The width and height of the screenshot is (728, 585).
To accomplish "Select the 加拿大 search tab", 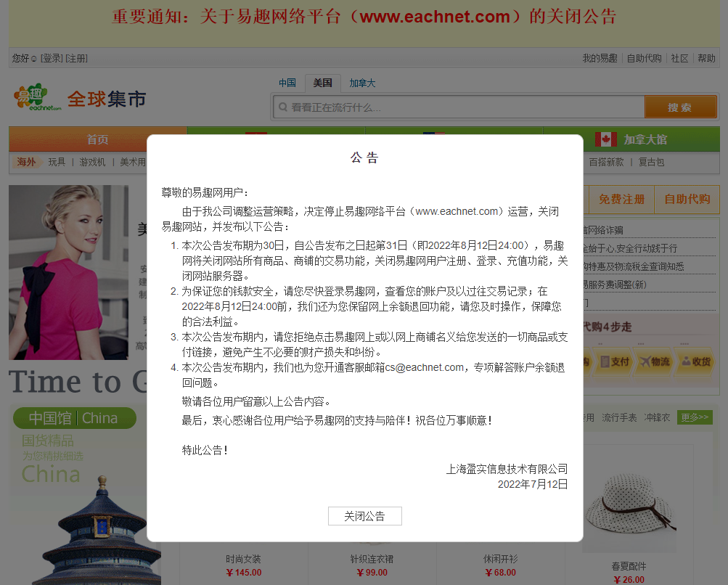I will (x=362, y=83).
